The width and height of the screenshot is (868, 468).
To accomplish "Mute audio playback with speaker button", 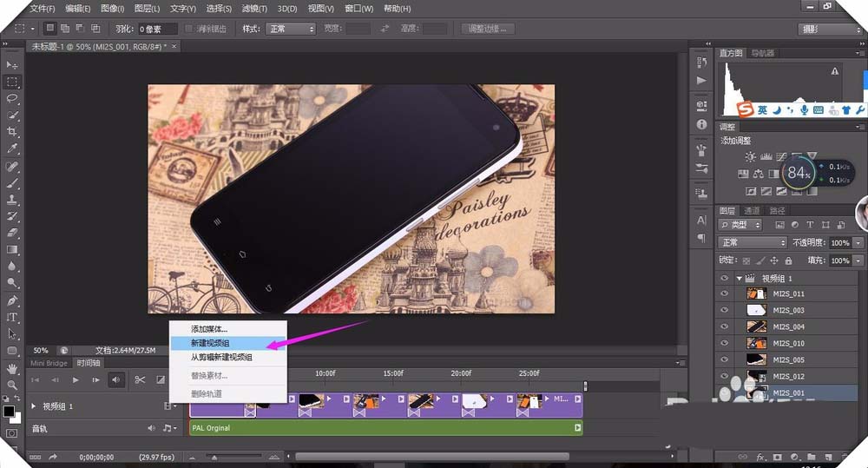I will [x=116, y=379].
